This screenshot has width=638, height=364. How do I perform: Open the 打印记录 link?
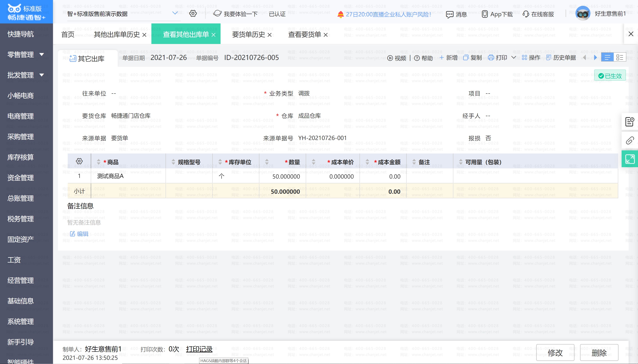click(x=199, y=349)
